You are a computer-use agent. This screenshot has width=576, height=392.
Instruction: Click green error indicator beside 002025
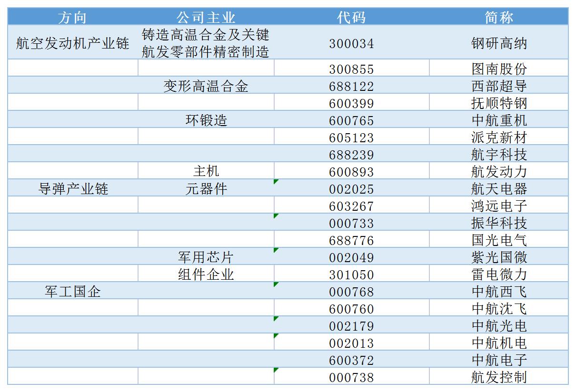[276, 181]
